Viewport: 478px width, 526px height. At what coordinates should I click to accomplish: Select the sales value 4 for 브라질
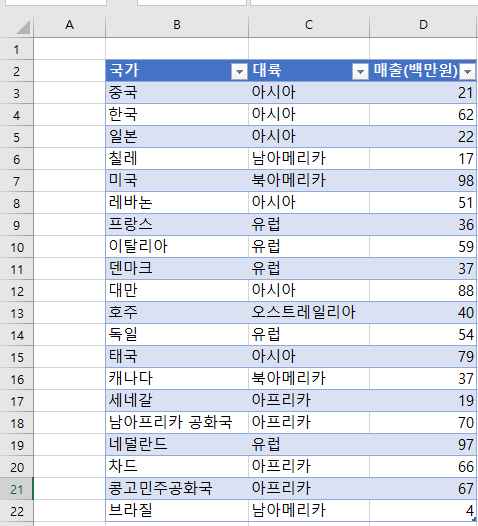coord(423,511)
